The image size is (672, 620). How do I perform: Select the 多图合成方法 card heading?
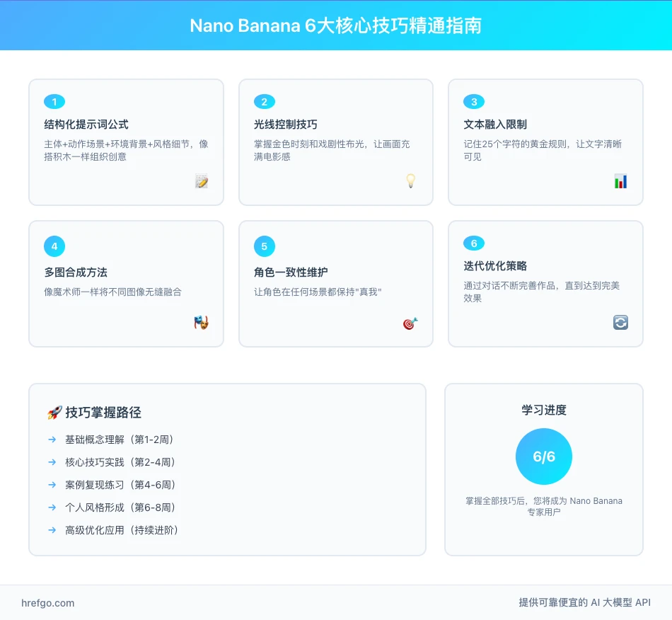pyautogui.click(x=76, y=272)
